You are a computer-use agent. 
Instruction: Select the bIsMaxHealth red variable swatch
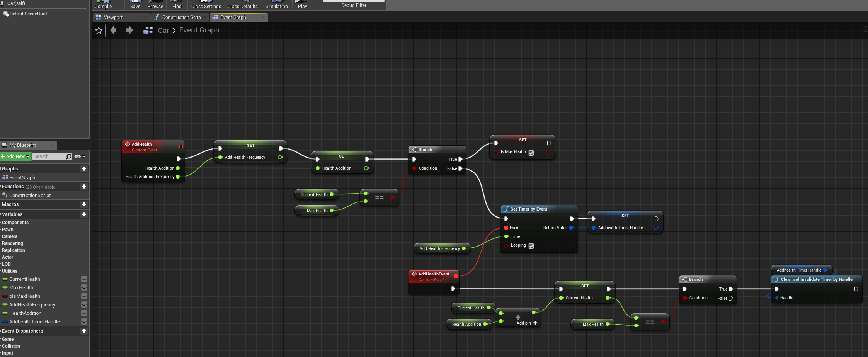point(5,296)
